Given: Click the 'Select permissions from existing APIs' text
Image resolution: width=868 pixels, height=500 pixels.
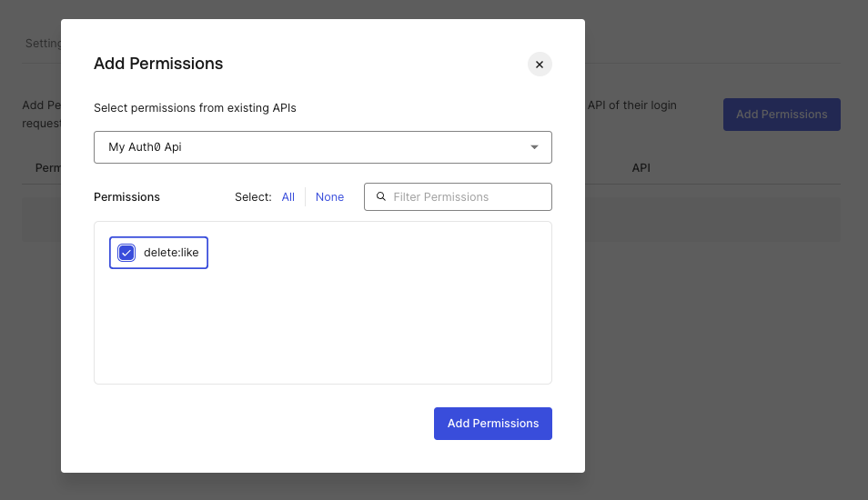Looking at the screenshot, I should 195,107.
